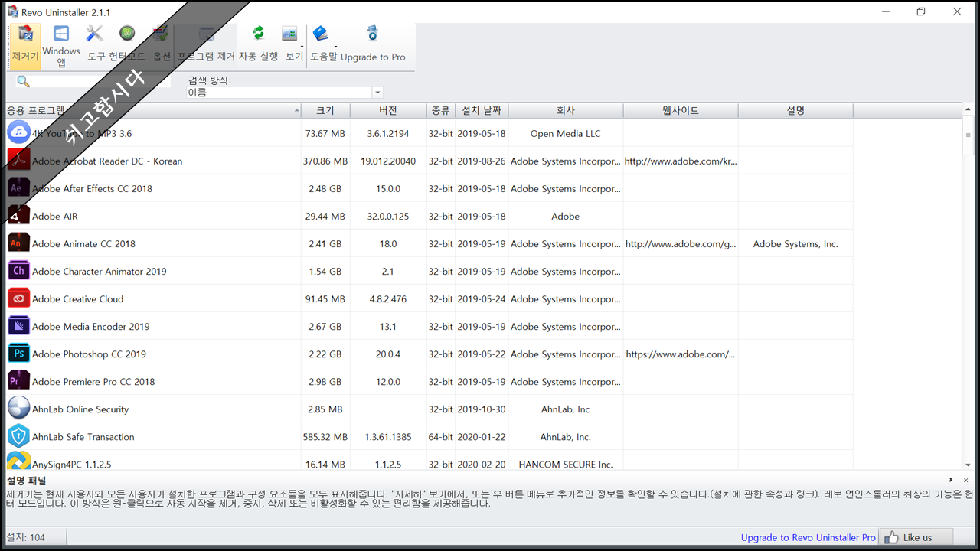Activate 헌터모드 hunter mode
The image size is (980, 551).
coord(127,46)
